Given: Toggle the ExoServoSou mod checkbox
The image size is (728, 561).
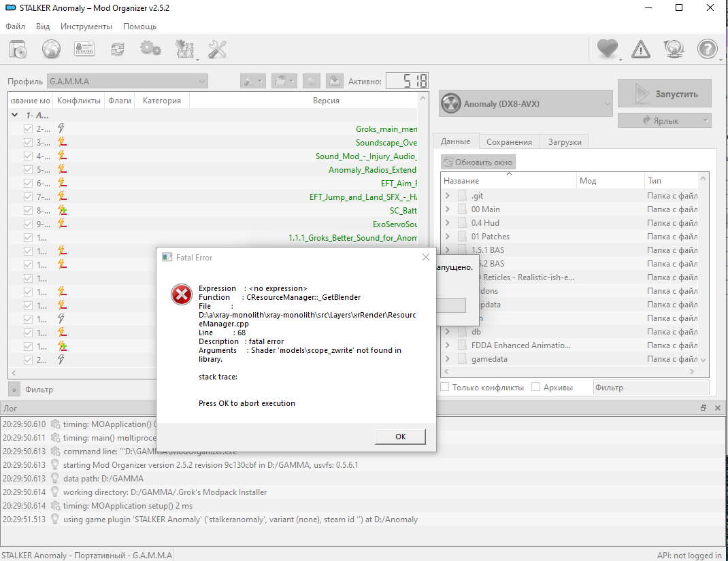Looking at the screenshot, I should tap(29, 224).
